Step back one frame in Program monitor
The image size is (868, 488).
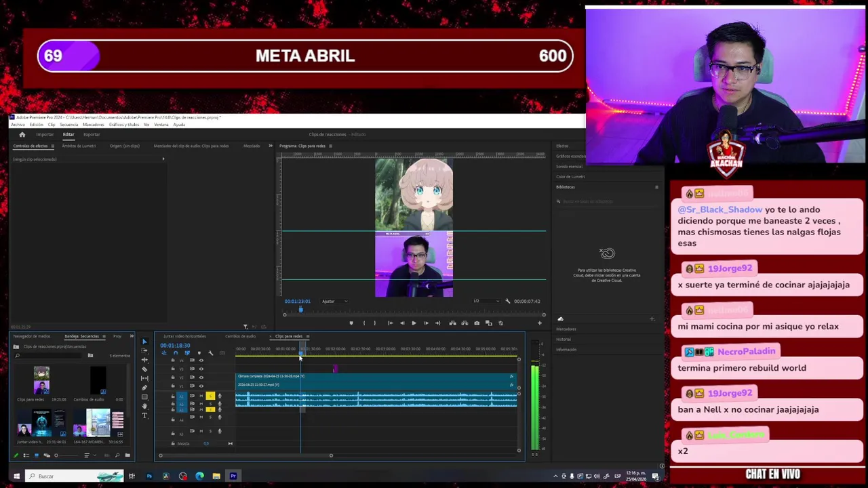coord(402,323)
